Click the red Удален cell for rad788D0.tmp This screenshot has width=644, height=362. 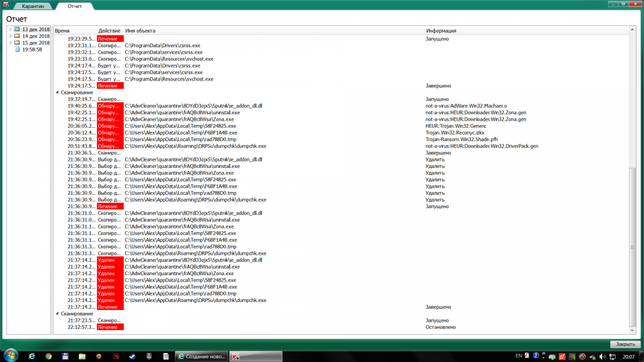tap(110, 293)
